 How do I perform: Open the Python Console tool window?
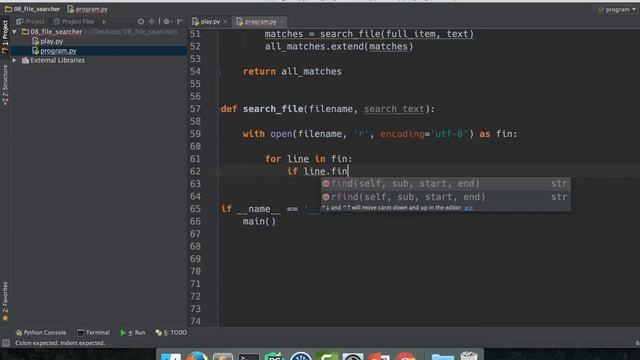pos(41,333)
